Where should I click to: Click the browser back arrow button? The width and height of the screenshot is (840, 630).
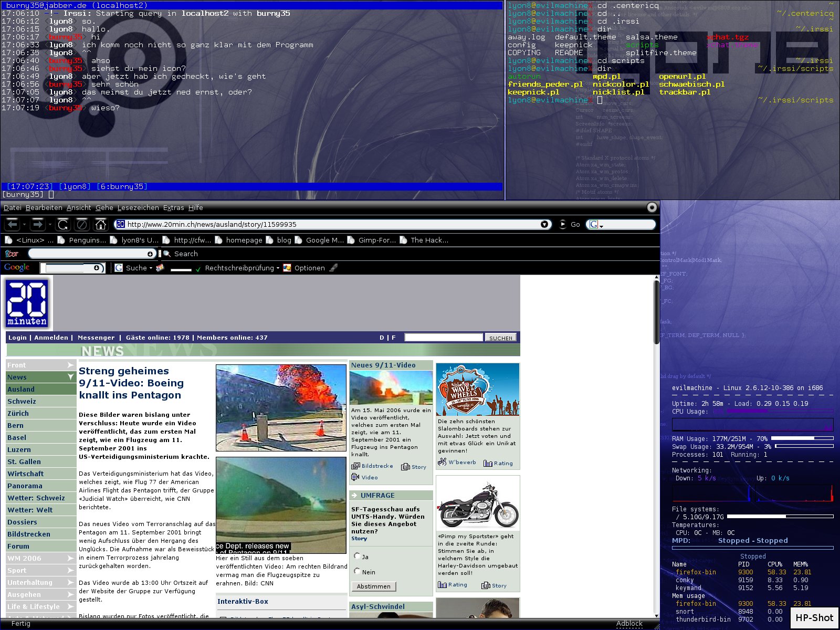click(13, 225)
